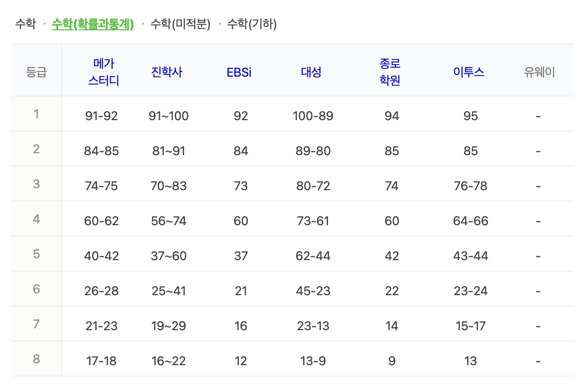Open the EBSi column link
The height and width of the screenshot is (386, 588).
click(x=239, y=70)
